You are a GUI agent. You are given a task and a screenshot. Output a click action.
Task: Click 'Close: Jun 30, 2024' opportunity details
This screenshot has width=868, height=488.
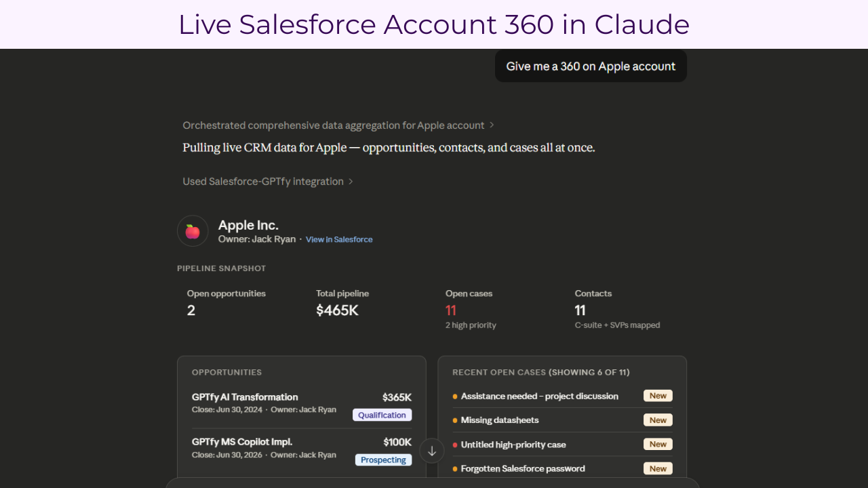click(x=264, y=410)
